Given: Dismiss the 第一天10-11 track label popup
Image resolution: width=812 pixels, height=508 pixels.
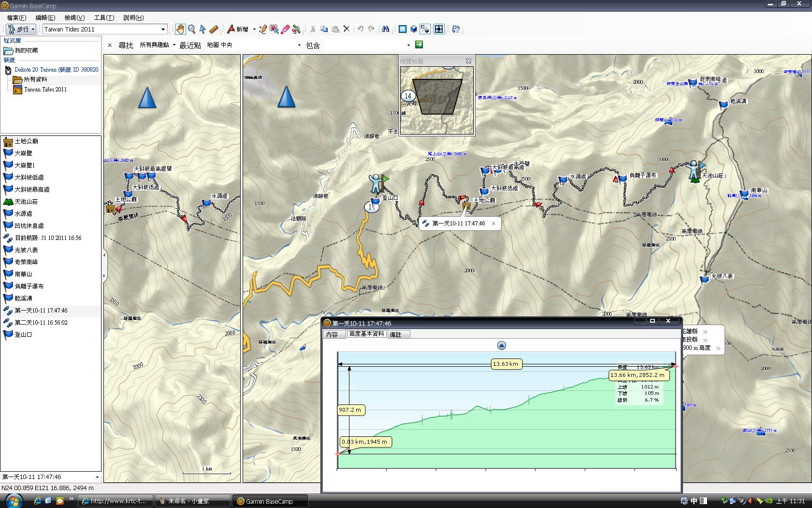Looking at the screenshot, I should click(493, 224).
